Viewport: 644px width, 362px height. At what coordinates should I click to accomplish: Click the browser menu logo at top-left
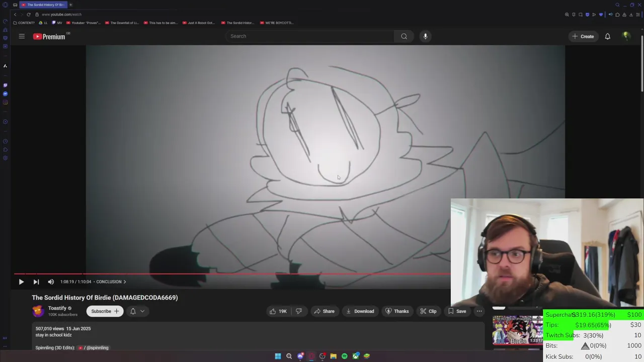(5, 5)
